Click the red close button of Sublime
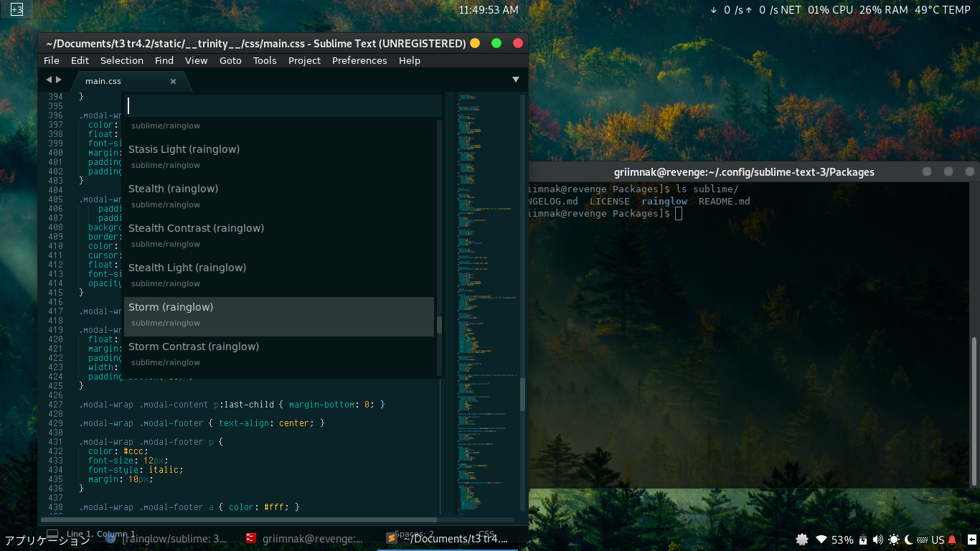The image size is (980, 551). coord(517,43)
